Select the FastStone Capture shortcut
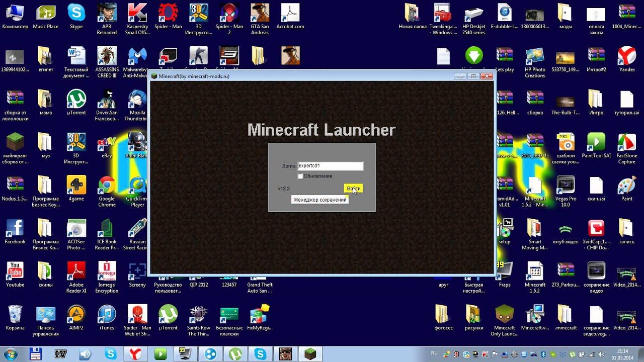 pos(627,148)
